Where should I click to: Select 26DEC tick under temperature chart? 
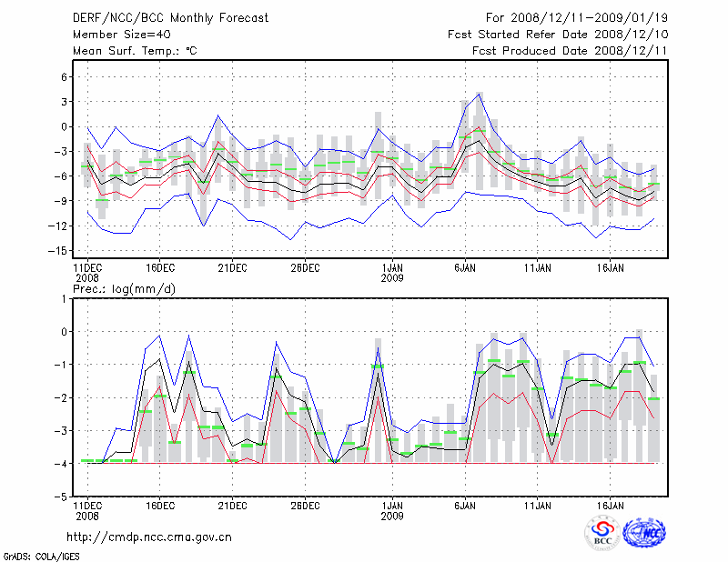pos(305,267)
